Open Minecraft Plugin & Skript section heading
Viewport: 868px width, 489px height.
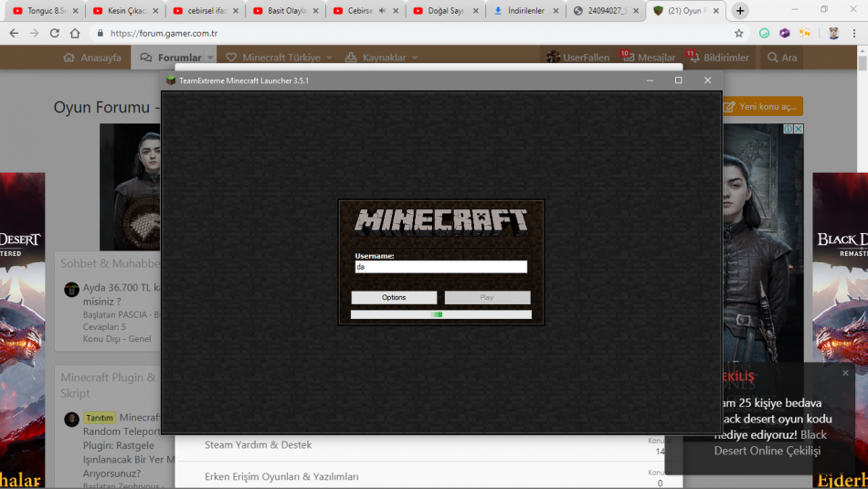pyautogui.click(x=109, y=385)
